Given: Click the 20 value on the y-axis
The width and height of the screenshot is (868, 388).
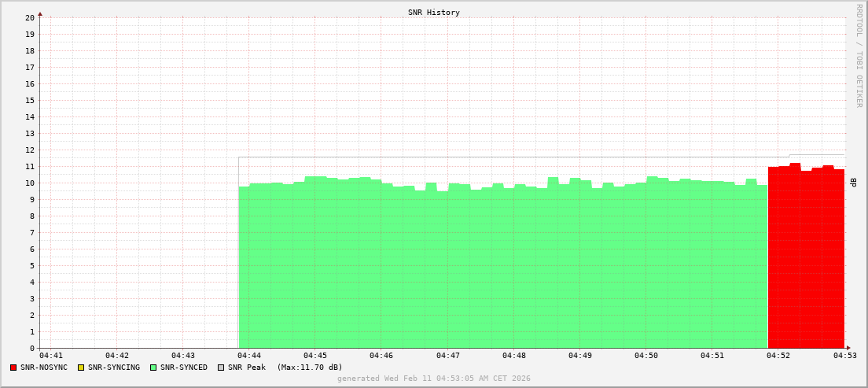Looking at the screenshot, I should pyautogui.click(x=30, y=18).
